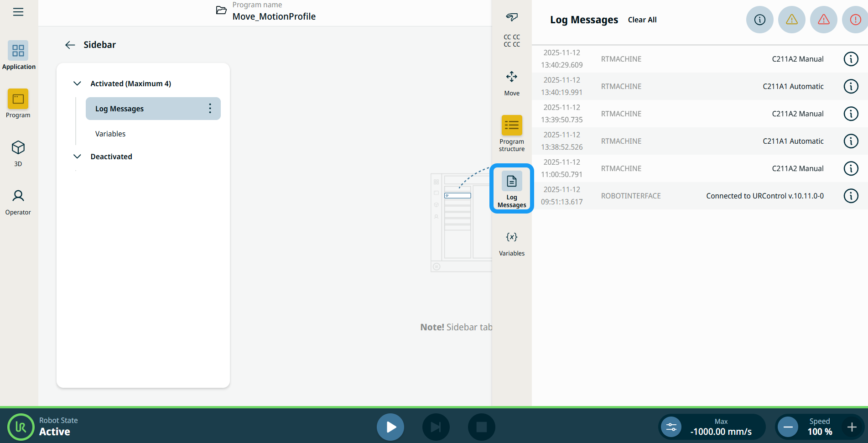Click the open program folder icon
The image size is (868, 443).
coord(221,10)
